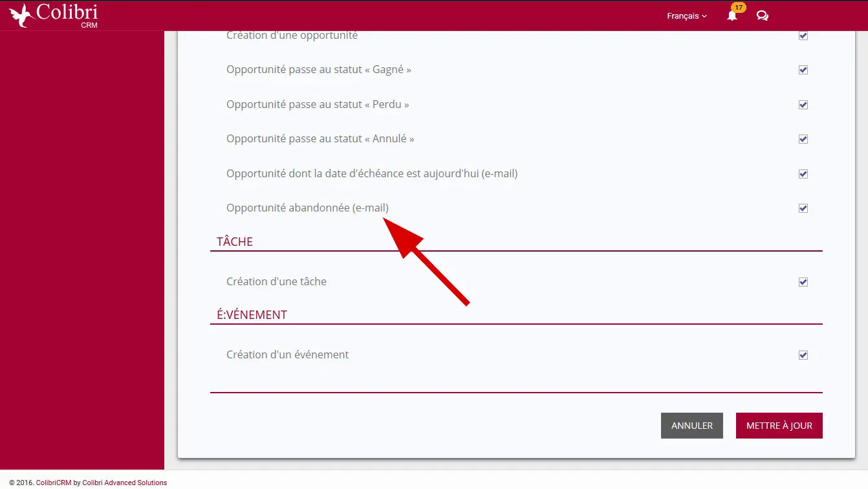
Task: Select the Opportunité abandonnée (e-mail) label
Action: click(x=307, y=208)
